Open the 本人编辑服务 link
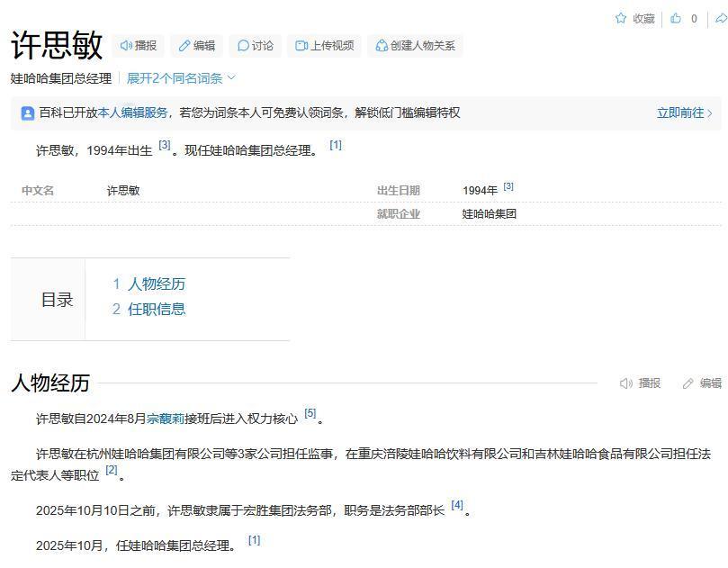 coord(133,113)
